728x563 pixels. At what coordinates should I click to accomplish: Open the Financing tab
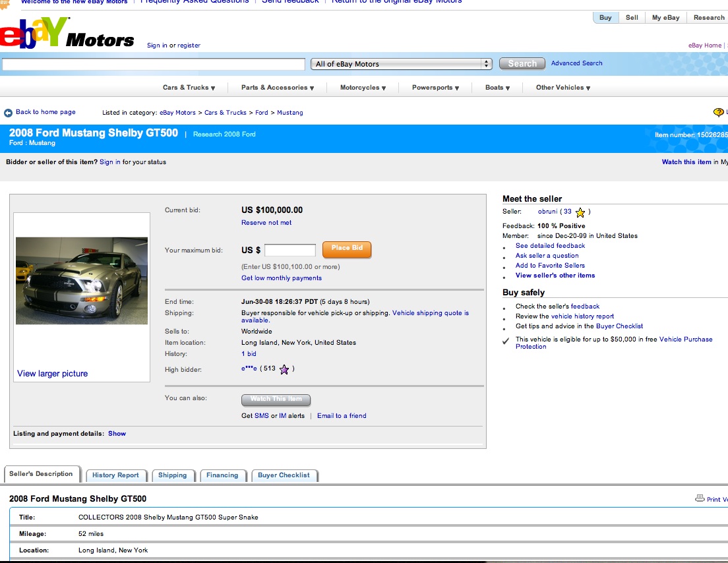point(222,475)
